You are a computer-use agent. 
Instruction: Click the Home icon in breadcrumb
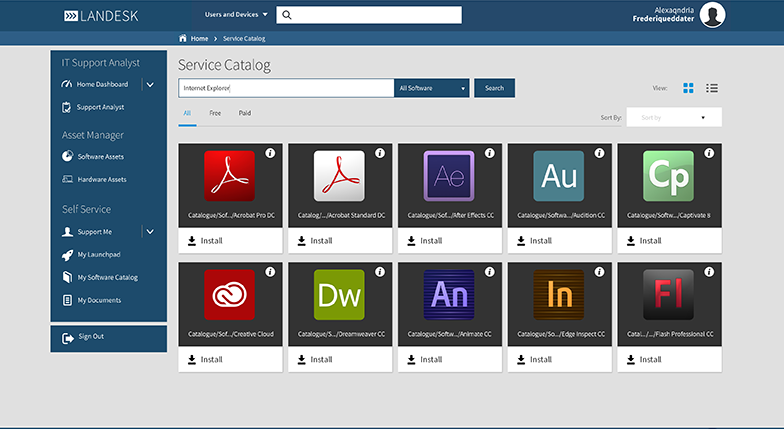click(183, 38)
